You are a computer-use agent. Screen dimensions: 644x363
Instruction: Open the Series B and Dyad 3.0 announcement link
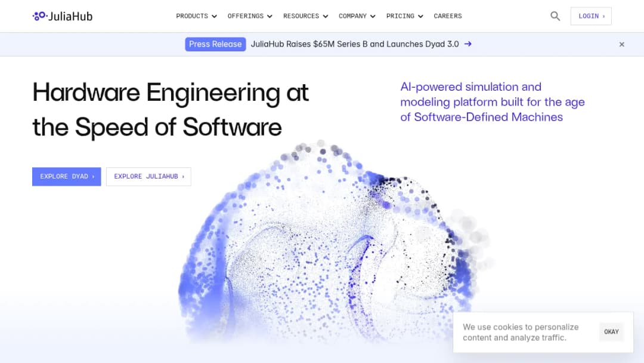point(355,44)
